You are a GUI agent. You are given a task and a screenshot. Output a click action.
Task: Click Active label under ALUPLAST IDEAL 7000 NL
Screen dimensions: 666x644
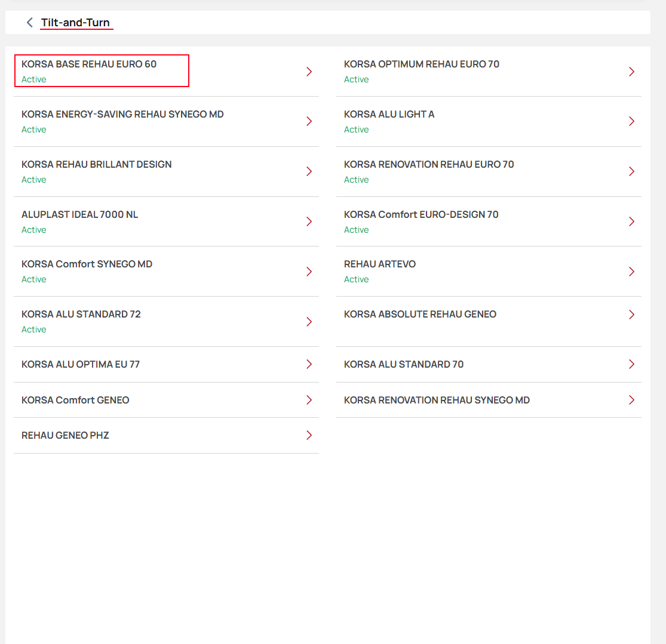(x=34, y=230)
